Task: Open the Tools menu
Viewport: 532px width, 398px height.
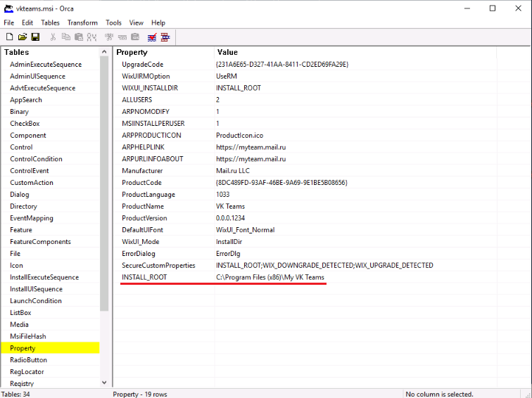Action: click(113, 23)
